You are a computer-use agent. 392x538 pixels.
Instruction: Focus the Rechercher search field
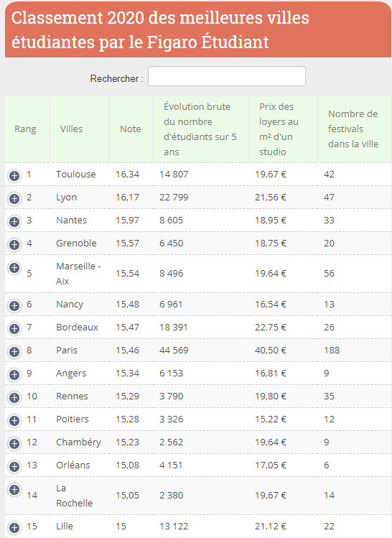point(227,76)
